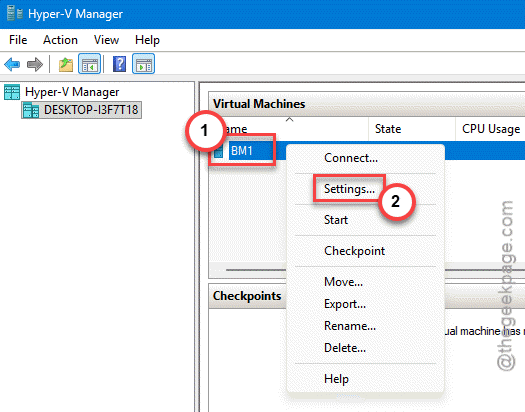The width and height of the screenshot is (525, 412).
Task: Select Hyper-V Manager tree node label
Action: pyautogui.click(x=72, y=92)
